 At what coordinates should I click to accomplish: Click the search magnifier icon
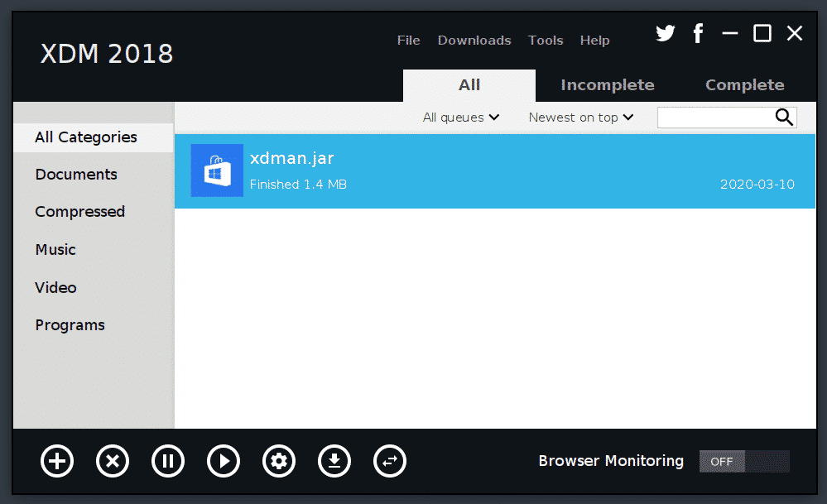[784, 117]
